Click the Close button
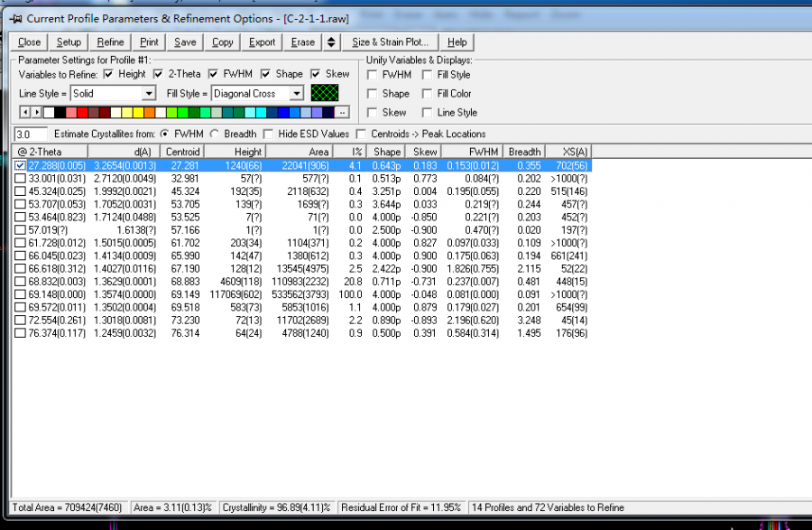812x530 pixels. [29, 42]
